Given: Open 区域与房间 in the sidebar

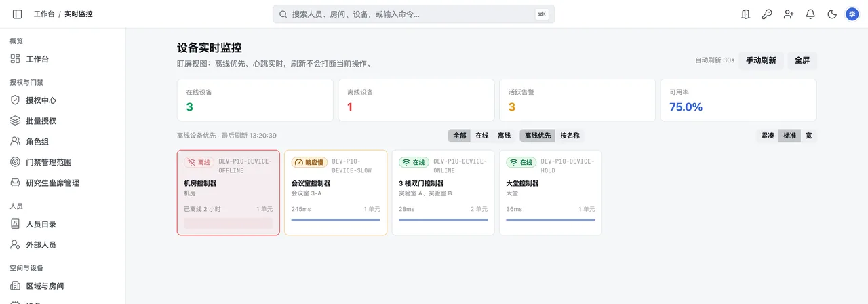Looking at the screenshot, I should pyautogui.click(x=62, y=286).
